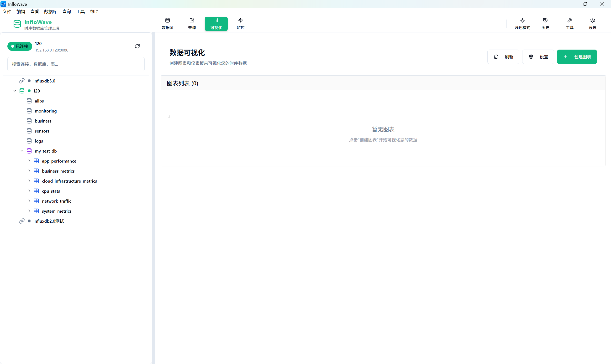The image size is (611, 364).
Task: Click the green database icon beside connection 120
Action: coord(22,91)
